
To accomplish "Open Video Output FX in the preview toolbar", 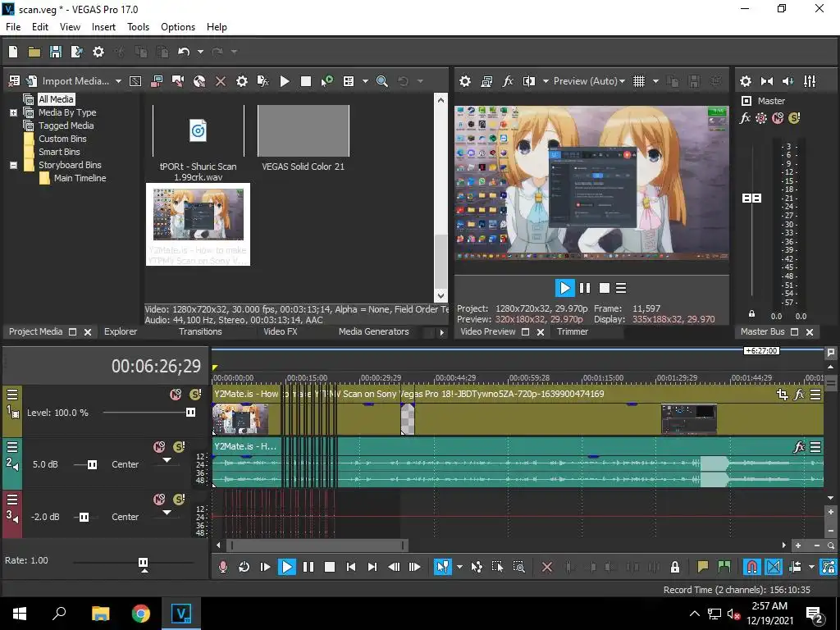I will tap(507, 81).
